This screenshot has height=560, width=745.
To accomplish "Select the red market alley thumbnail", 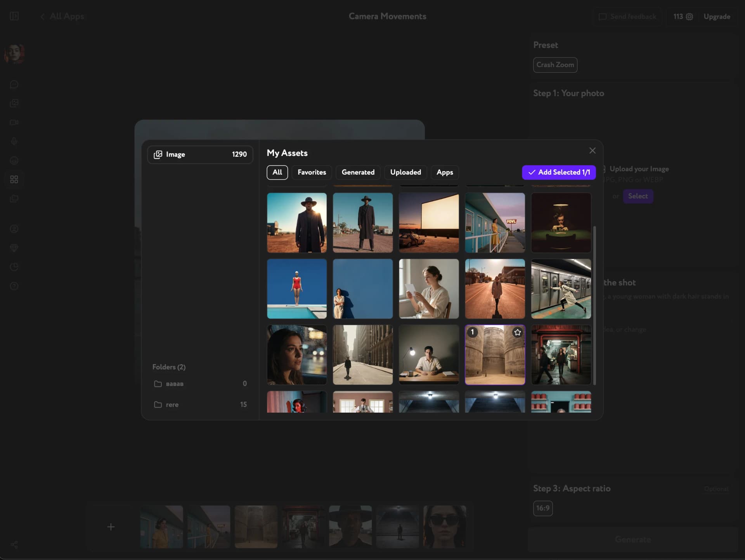I will [x=561, y=355].
